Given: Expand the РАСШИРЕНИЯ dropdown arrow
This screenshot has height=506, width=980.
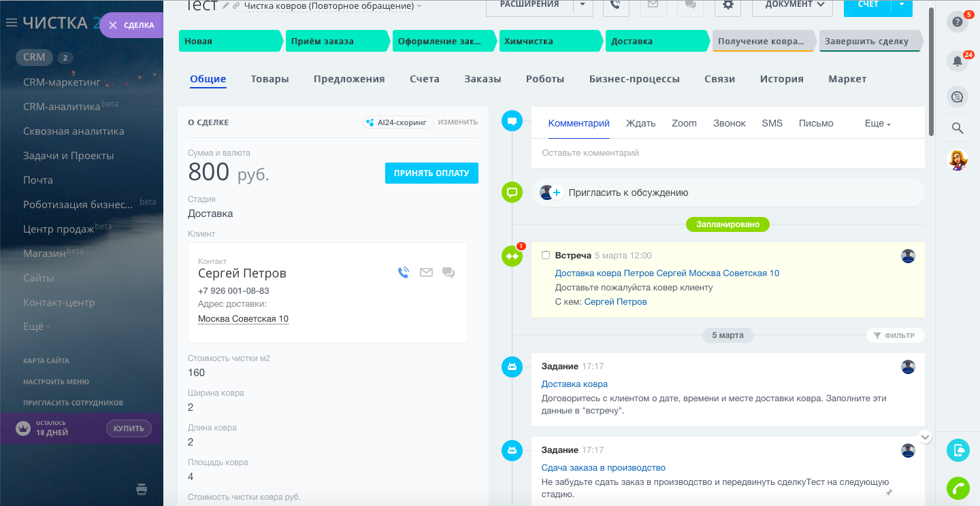Looking at the screenshot, I should click(x=583, y=5).
